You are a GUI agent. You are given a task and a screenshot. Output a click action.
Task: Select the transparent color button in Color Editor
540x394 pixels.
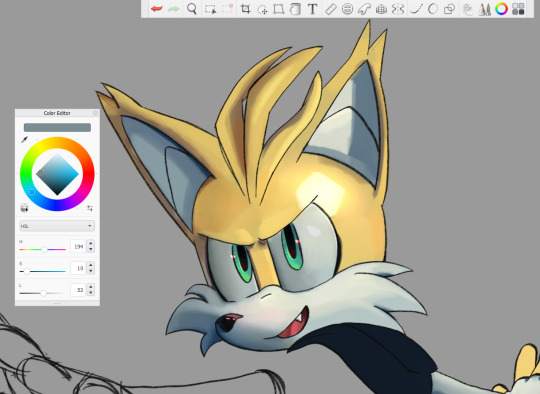pyautogui.click(x=24, y=208)
